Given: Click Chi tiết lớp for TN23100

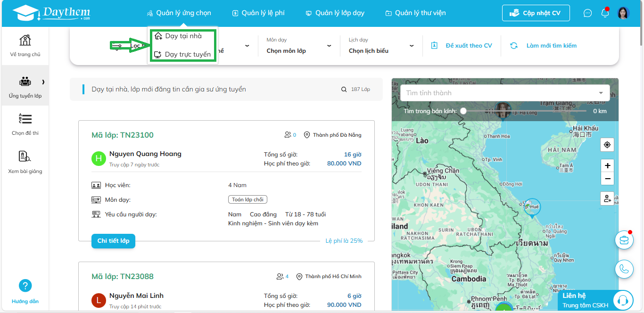Looking at the screenshot, I should [x=113, y=241].
